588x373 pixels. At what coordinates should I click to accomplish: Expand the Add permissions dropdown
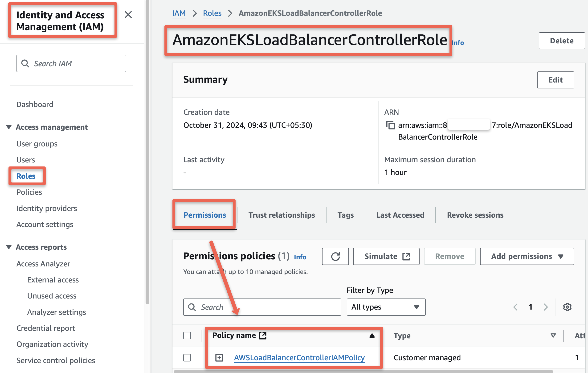click(x=527, y=256)
